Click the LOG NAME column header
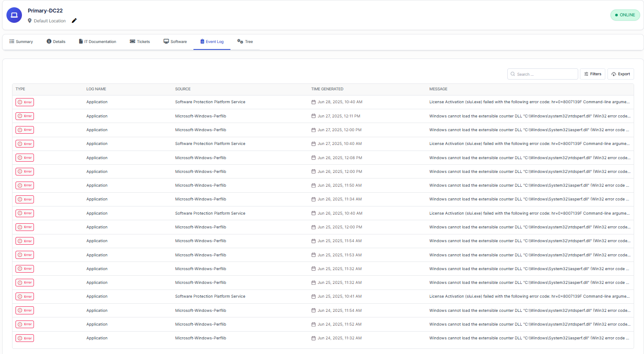644x354 pixels. point(96,89)
